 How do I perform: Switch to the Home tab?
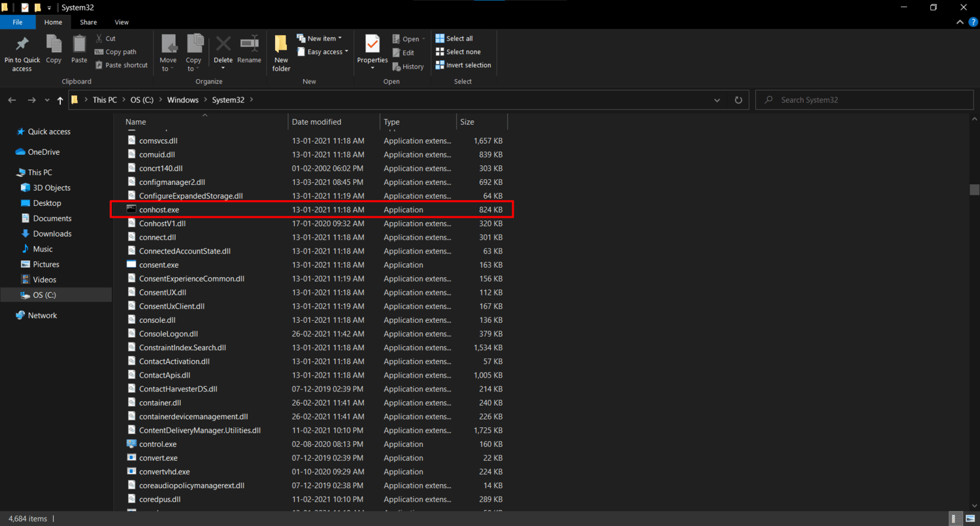pyautogui.click(x=54, y=22)
